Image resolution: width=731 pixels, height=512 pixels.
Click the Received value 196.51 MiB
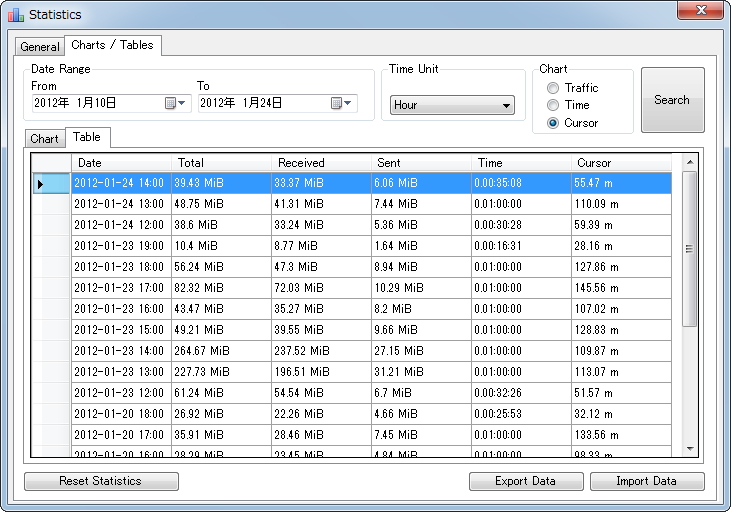[x=321, y=372]
